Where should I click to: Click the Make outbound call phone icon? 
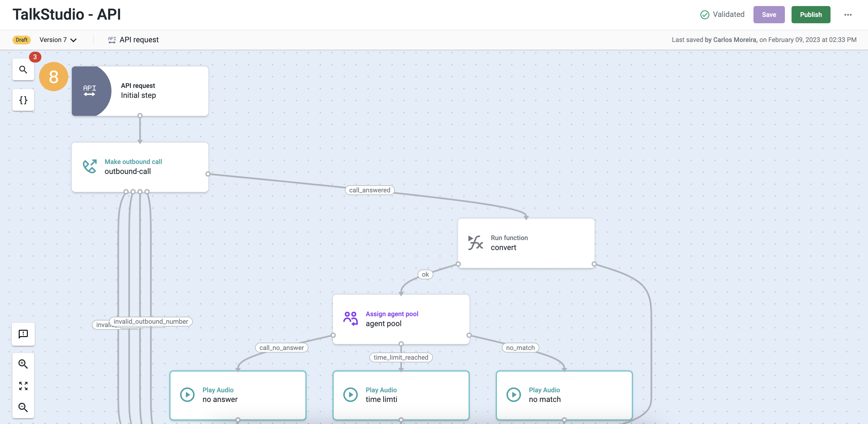[90, 166]
